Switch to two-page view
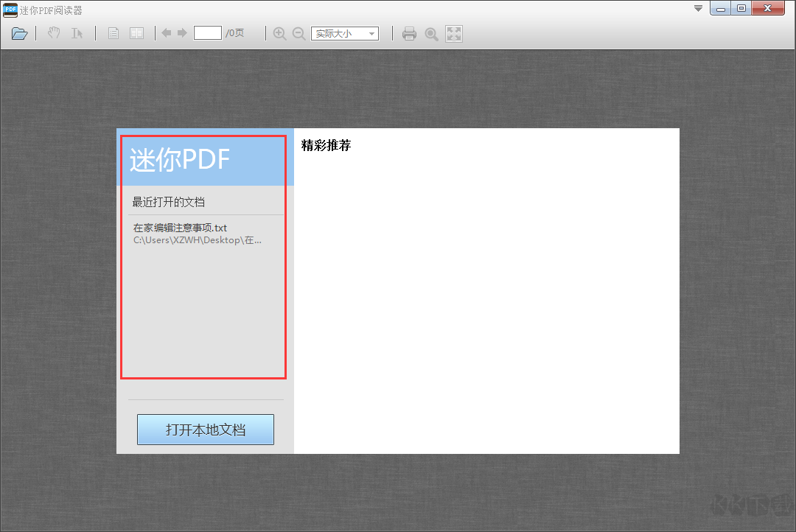The height and width of the screenshot is (532, 796). [137, 32]
